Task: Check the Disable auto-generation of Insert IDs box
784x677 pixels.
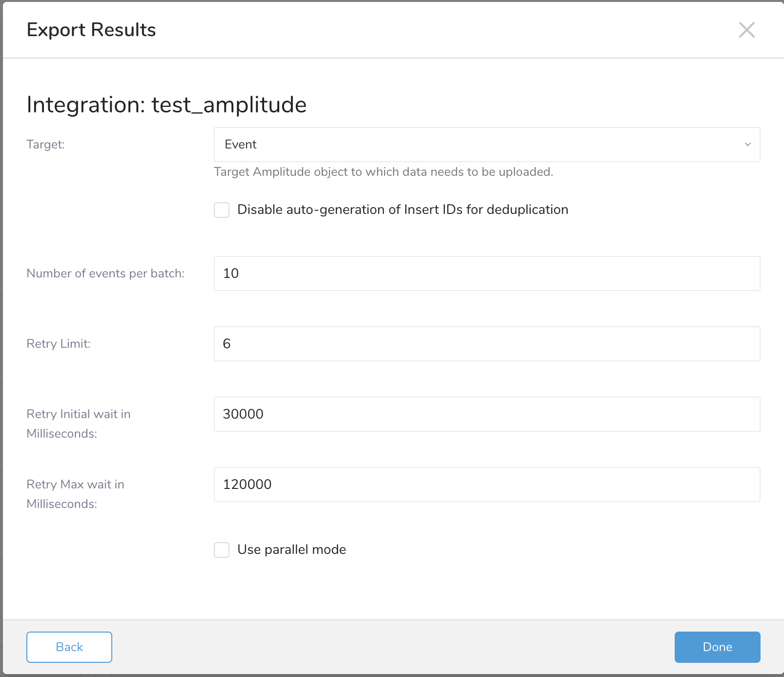Action: point(222,210)
